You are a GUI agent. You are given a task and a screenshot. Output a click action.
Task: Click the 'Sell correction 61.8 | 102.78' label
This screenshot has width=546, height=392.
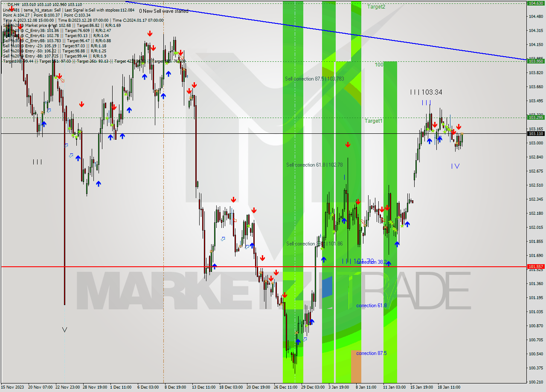pos(314,165)
